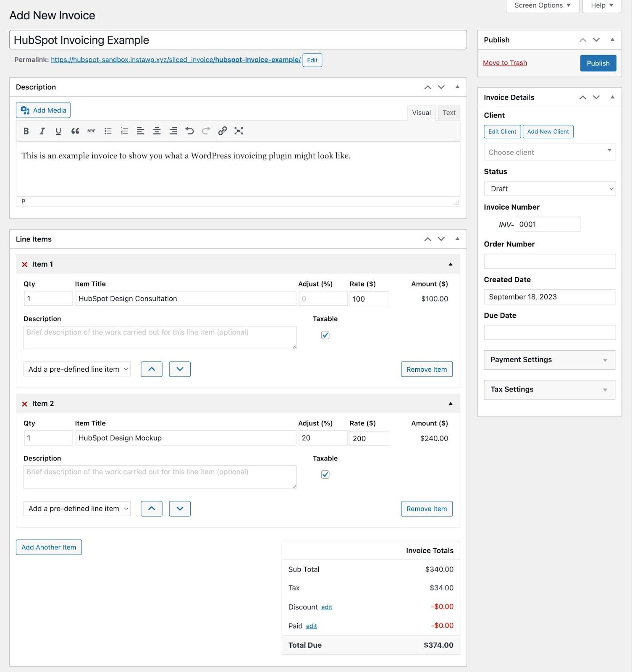Apply italic formatting

[42, 131]
